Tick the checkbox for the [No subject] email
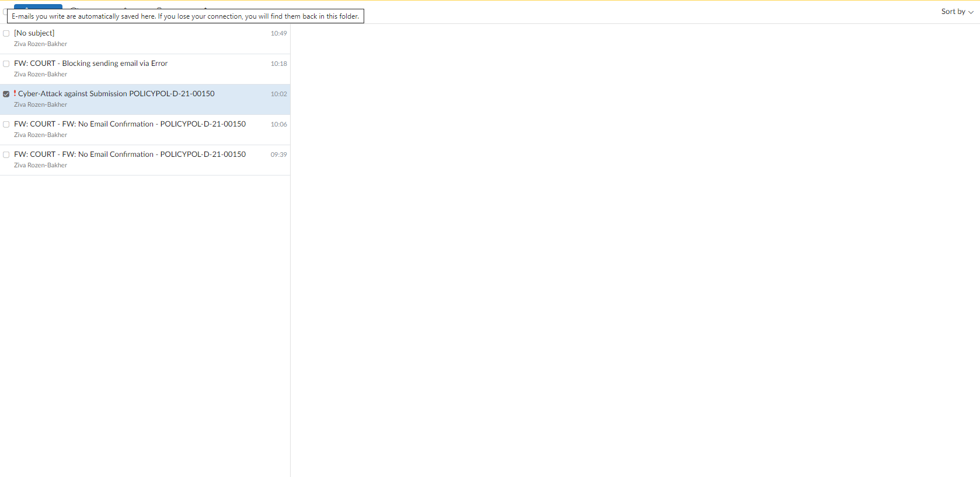 (6, 33)
